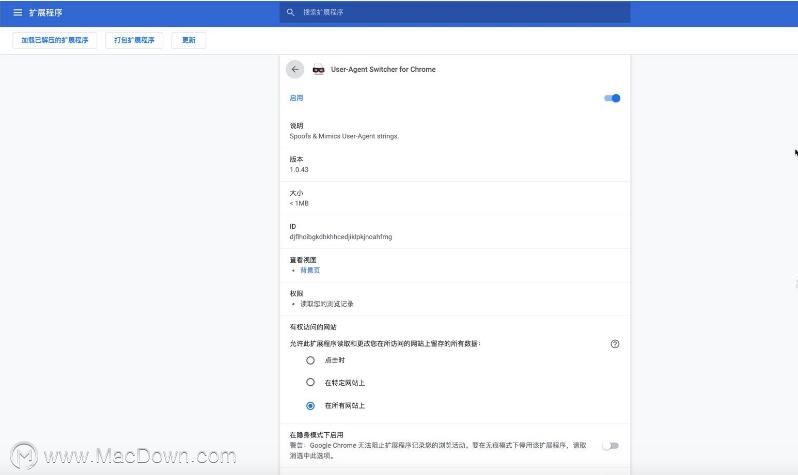Click the 有权访问的网站 heading

point(313,327)
